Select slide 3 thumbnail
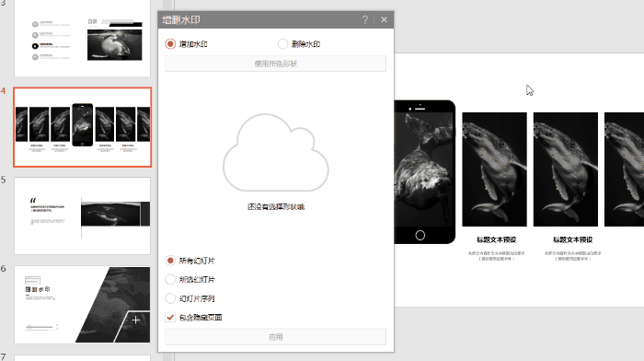The image size is (644, 361). (82, 39)
